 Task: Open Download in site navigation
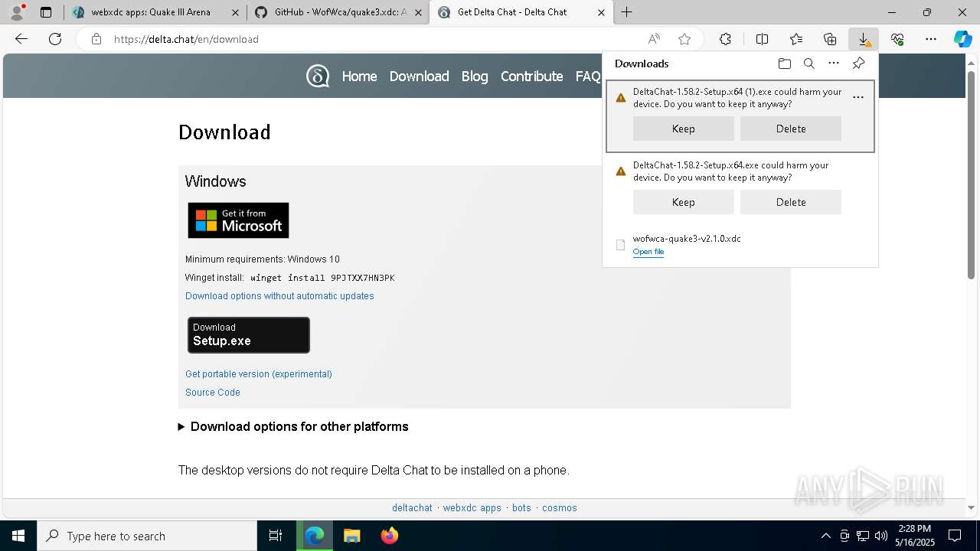coord(419,77)
